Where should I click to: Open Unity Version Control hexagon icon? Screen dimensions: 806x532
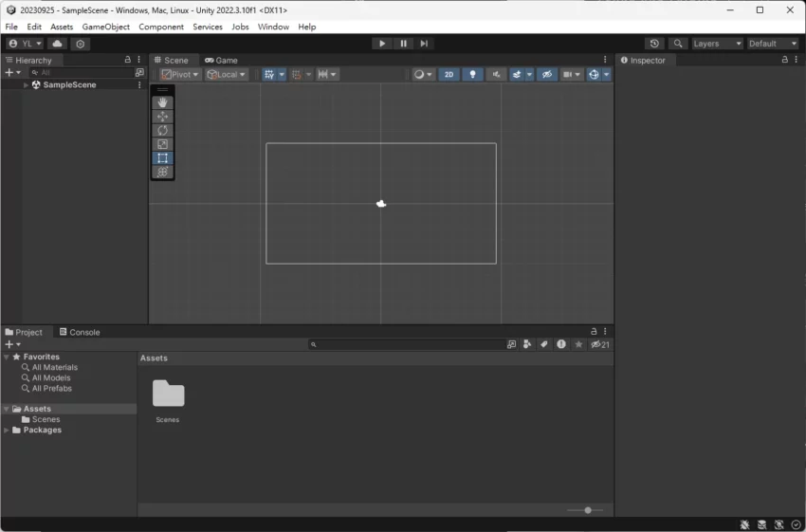point(81,44)
